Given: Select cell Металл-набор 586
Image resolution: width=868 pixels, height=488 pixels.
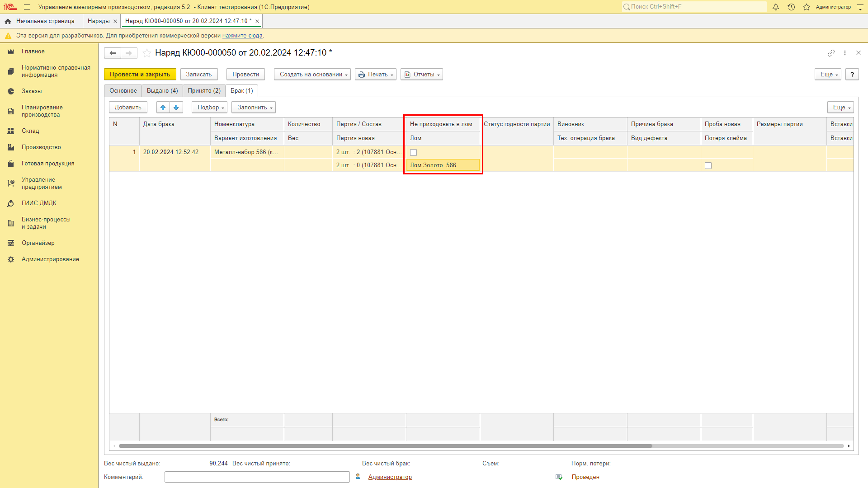Looking at the screenshot, I should 247,152.
